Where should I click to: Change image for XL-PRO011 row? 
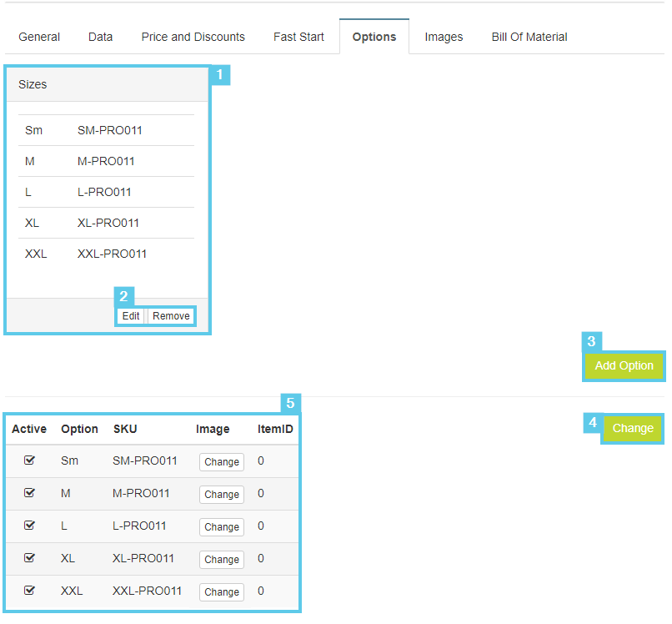click(x=222, y=560)
